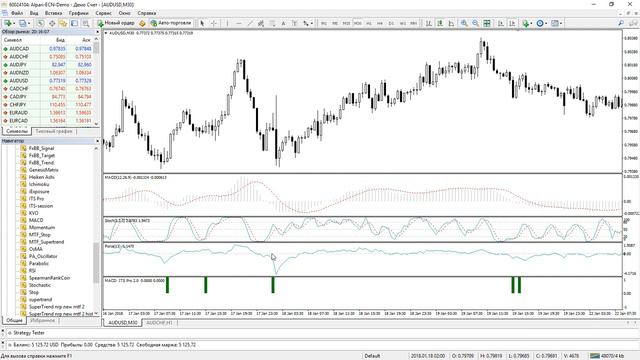Close the Market Watch panel
This screenshot has width=640, height=360.
pos(97,31)
